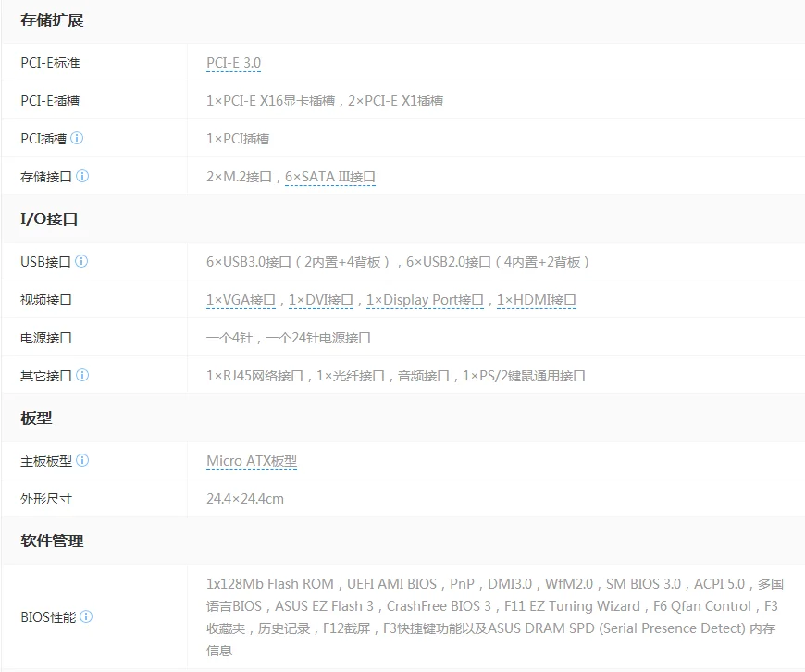
Task: Click the PCI插槽 row label
Action: pyautogui.click(x=43, y=139)
